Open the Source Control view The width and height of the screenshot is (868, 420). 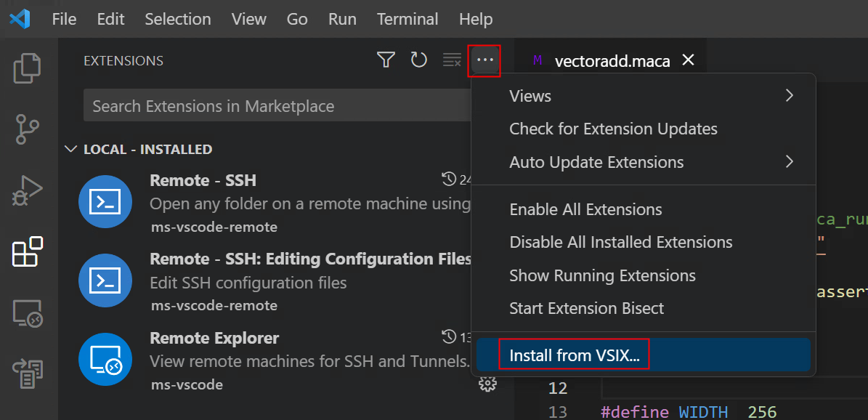pyautogui.click(x=28, y=130)
